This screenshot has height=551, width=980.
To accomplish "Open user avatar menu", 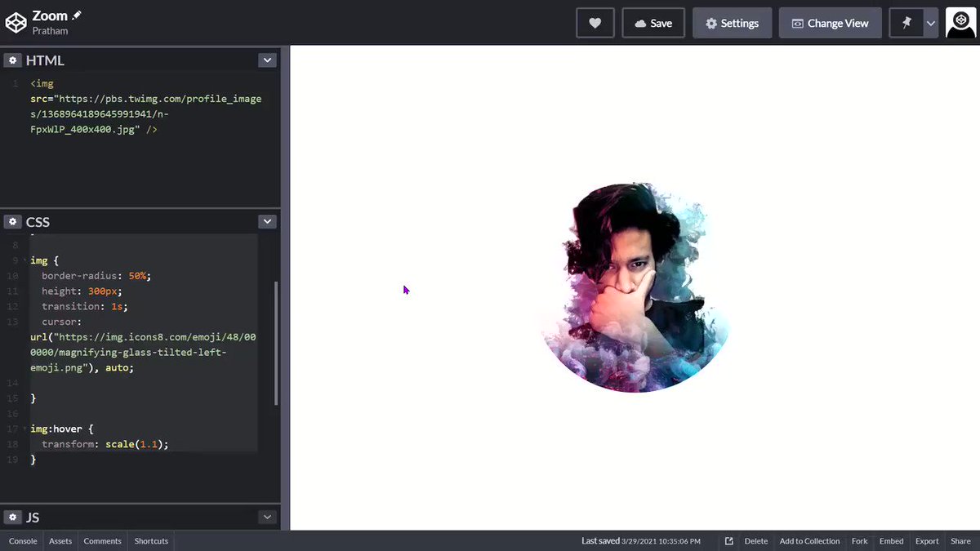I will pyautogui.click(x=961, y=23).
